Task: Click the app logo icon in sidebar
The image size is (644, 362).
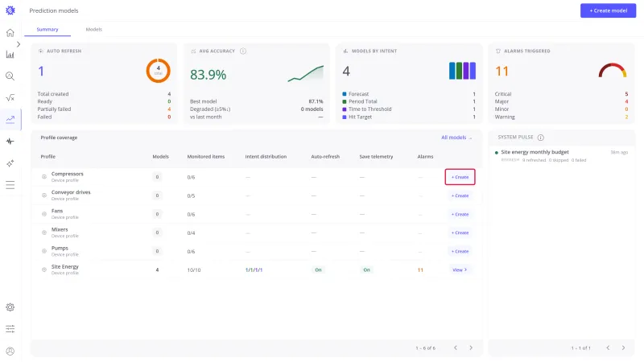Action: [10, 10]
